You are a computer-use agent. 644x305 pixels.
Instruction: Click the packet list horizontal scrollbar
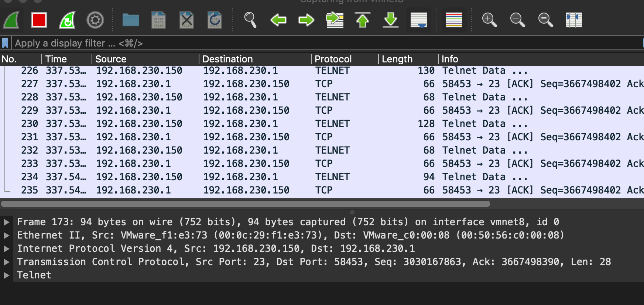coord(246,204)
